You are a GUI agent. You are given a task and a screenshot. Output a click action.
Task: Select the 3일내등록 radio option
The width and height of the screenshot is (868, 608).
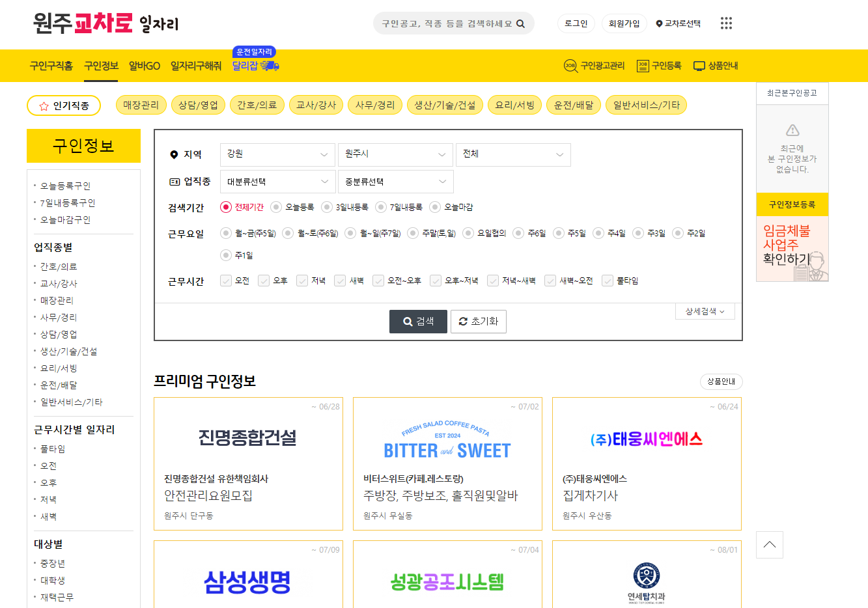point(327,207)
